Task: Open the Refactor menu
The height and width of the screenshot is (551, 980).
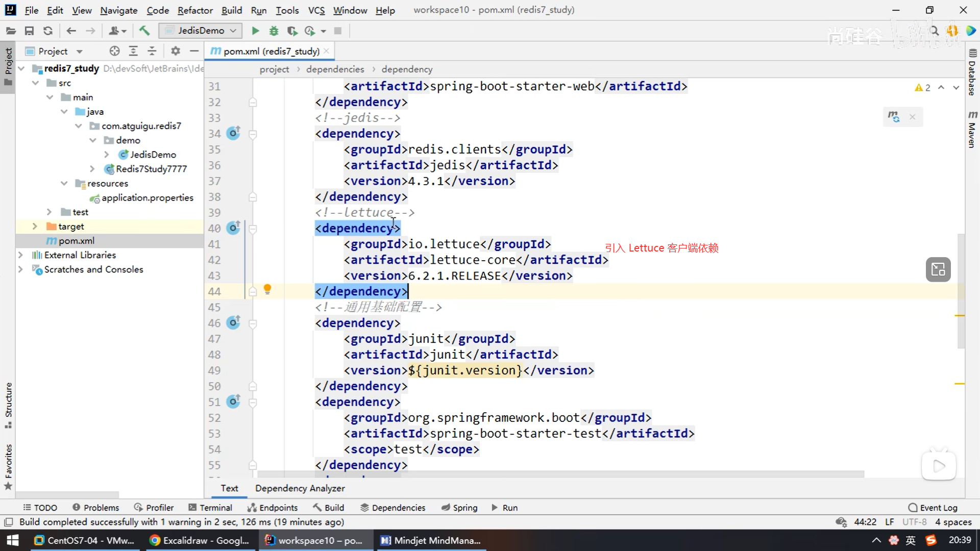Action: pos(195,10)
